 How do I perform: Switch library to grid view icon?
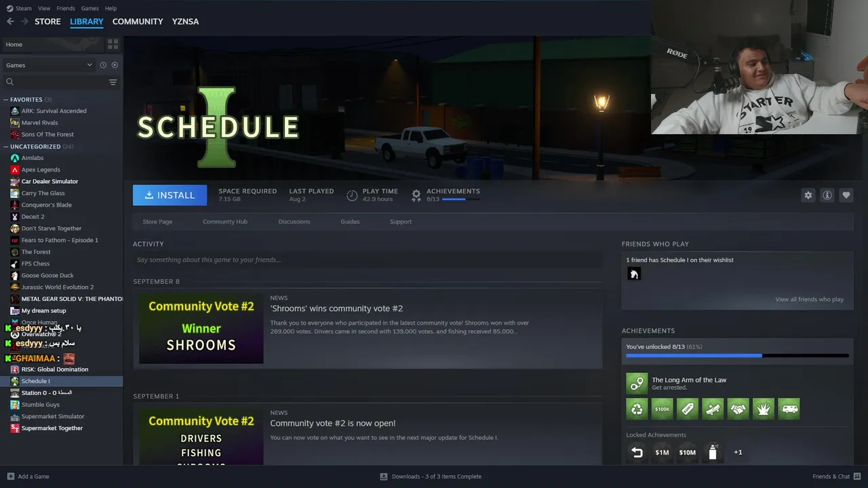[x=113, y=44]
